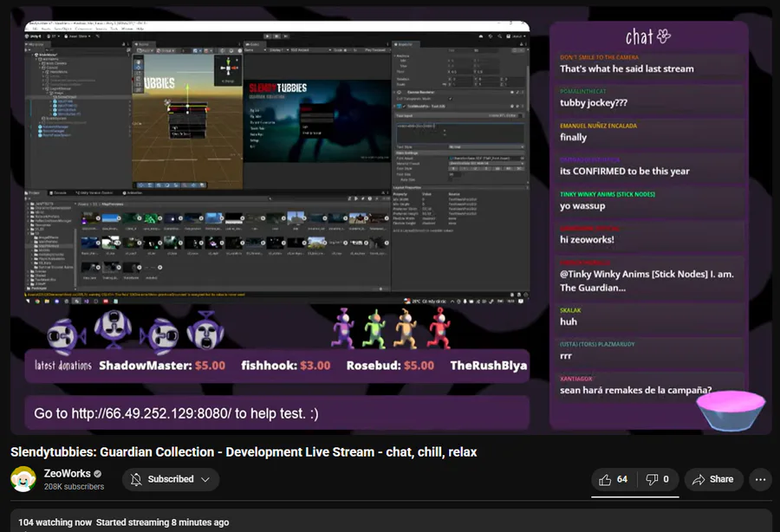
Task: Switch to the Scene tab
Action: tap(144, 44)
